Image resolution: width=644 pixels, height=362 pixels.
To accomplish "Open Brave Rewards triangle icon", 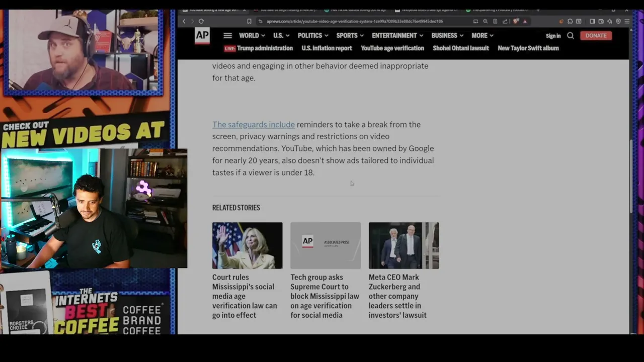I will [525, 21].
